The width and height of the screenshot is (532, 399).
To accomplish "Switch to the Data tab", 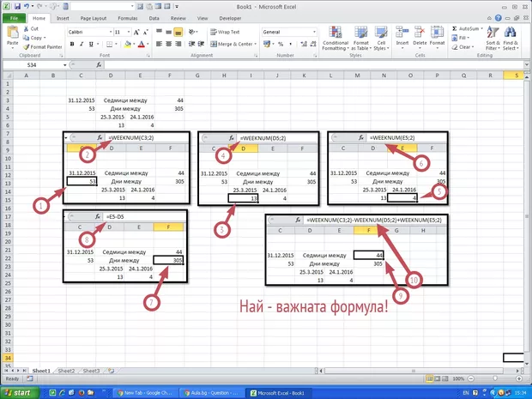I will point(154,18).
